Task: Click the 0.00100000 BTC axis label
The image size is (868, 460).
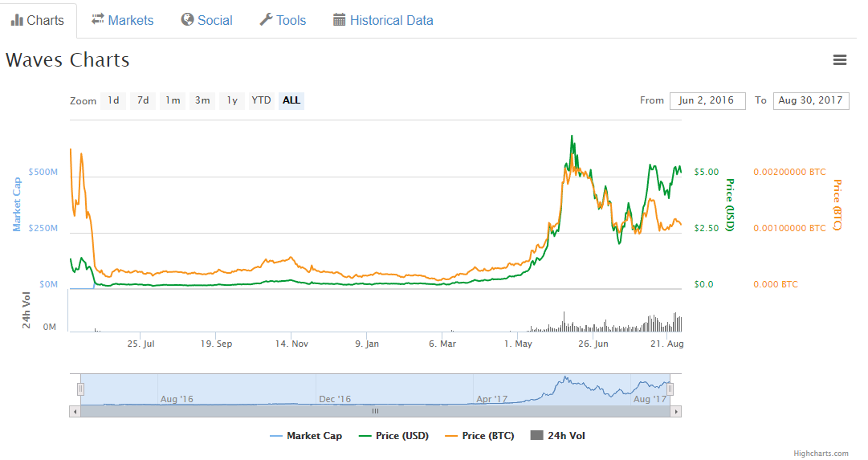Action: pyautogui.click(x=789, y=228)
